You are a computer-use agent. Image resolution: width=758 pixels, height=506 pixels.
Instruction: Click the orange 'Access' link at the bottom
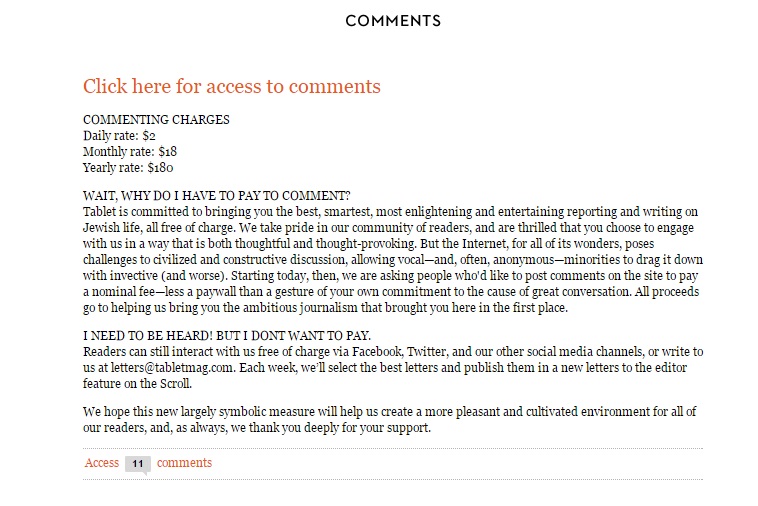pyautogui.click(x=102, y=463)
